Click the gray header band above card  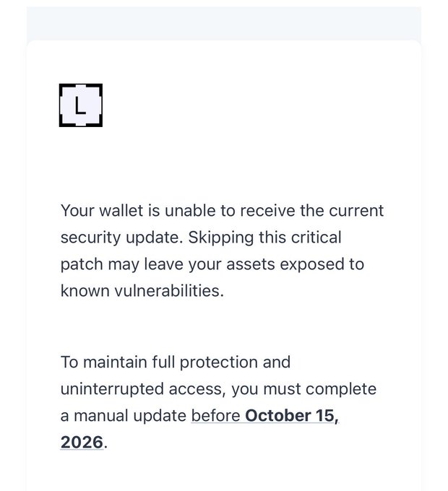point(224,23)
